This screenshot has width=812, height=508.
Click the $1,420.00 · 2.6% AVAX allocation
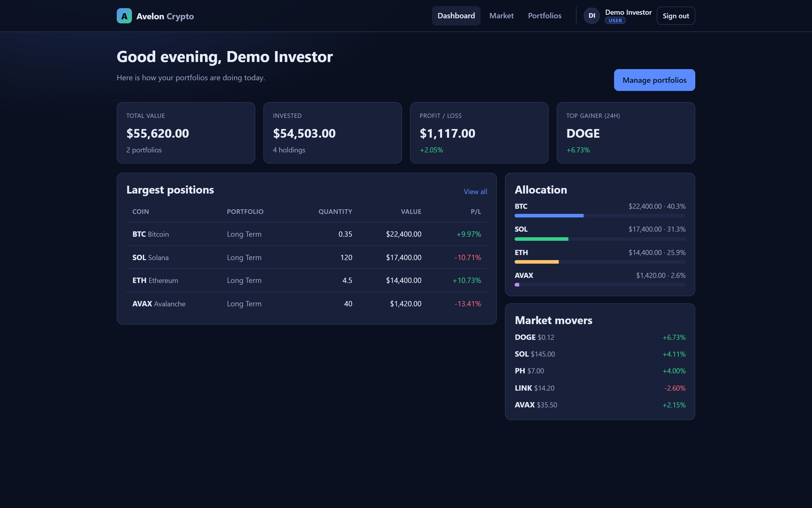coord(661,276)
